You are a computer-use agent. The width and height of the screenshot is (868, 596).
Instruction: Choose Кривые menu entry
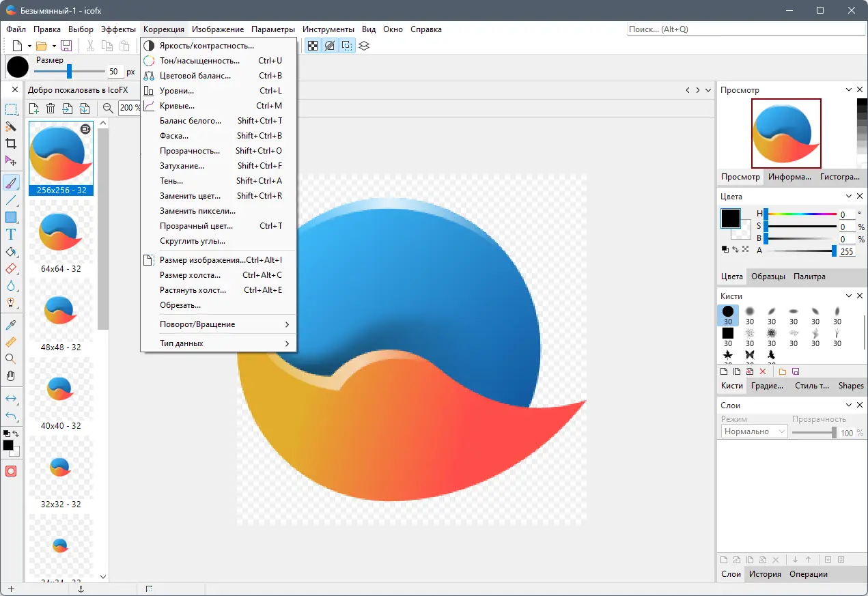pyautogui.click(x=219, y=106)
